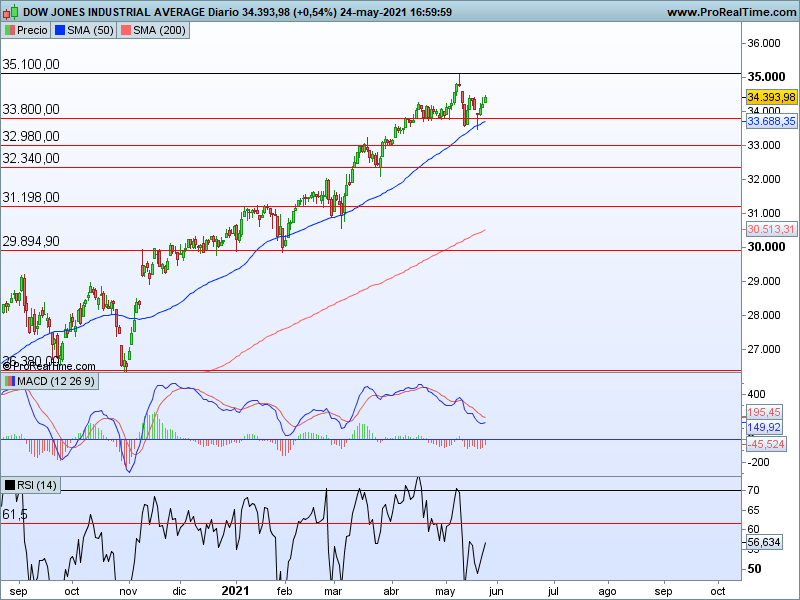Viewport: 800px width, 600px height.
Task: Click the 36.000 price axis label
Action: pos(764,43)
